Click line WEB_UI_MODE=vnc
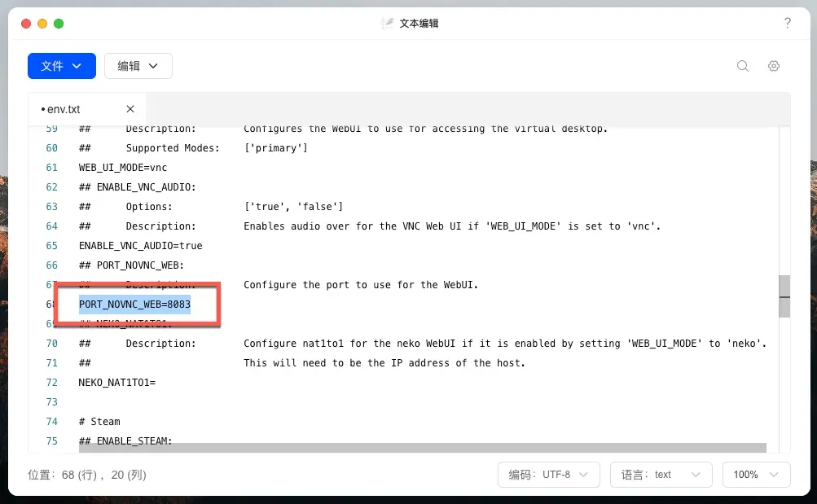This screenshot has height=504, width=817. (x=123, y=168)
